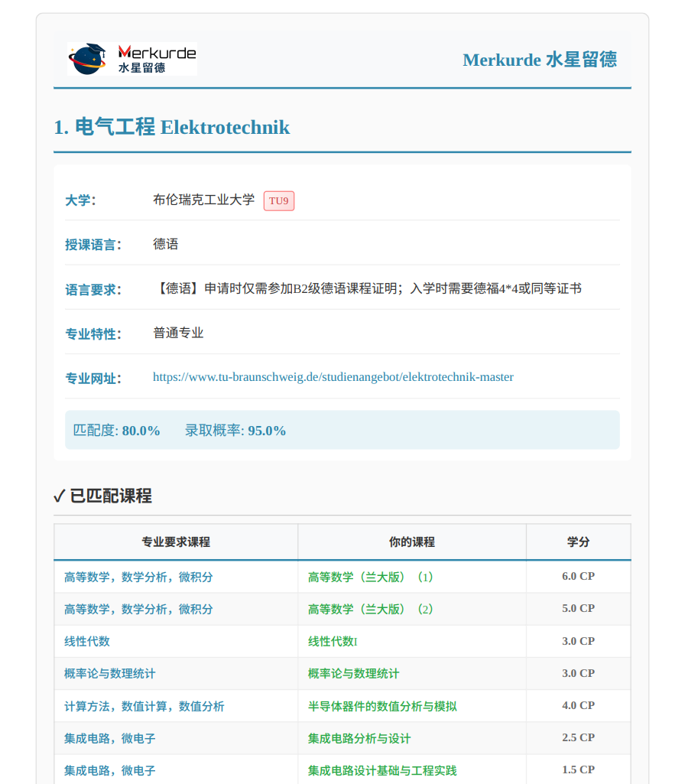Screen dimensions: 685x784
Task: Click the section heading 1. 电气工程 Elektrotechnik
Action: coord(171,127)
